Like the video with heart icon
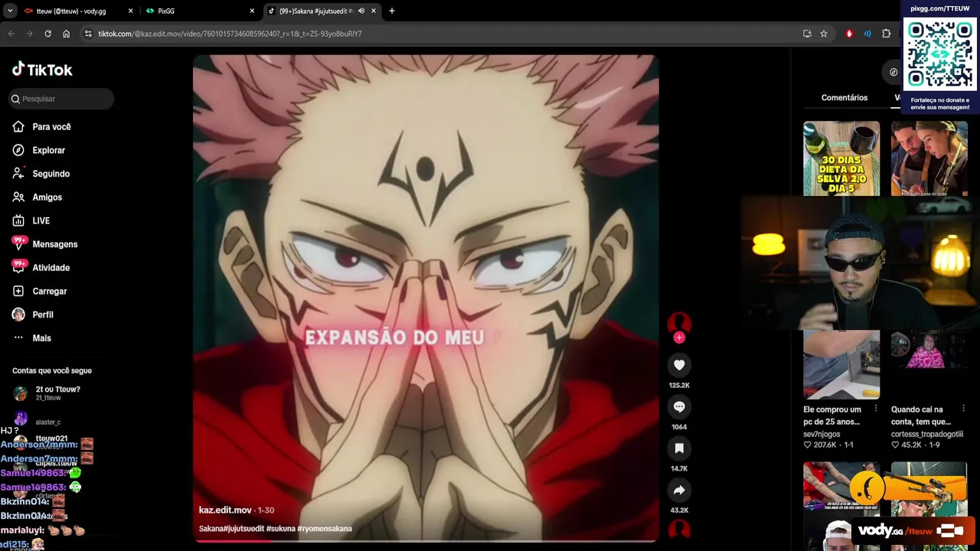Screen dimensions: 980x551 tap(679, 365)
